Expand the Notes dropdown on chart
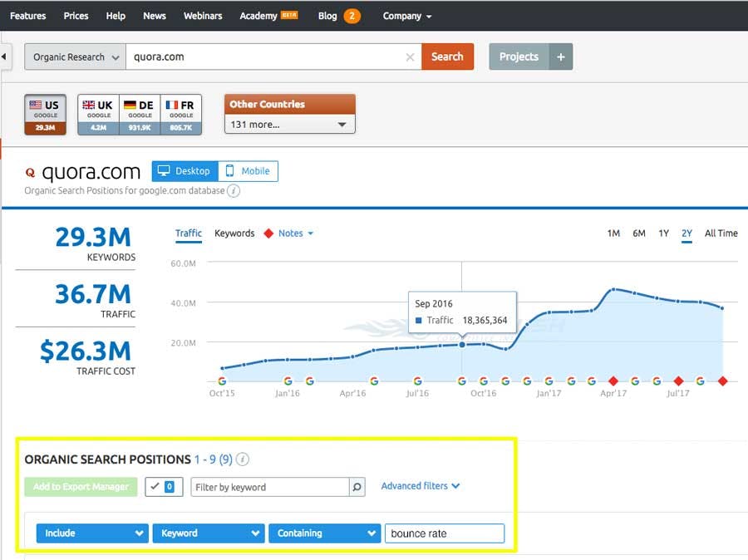This screenshot has width=748, height=560. point(296,233)
